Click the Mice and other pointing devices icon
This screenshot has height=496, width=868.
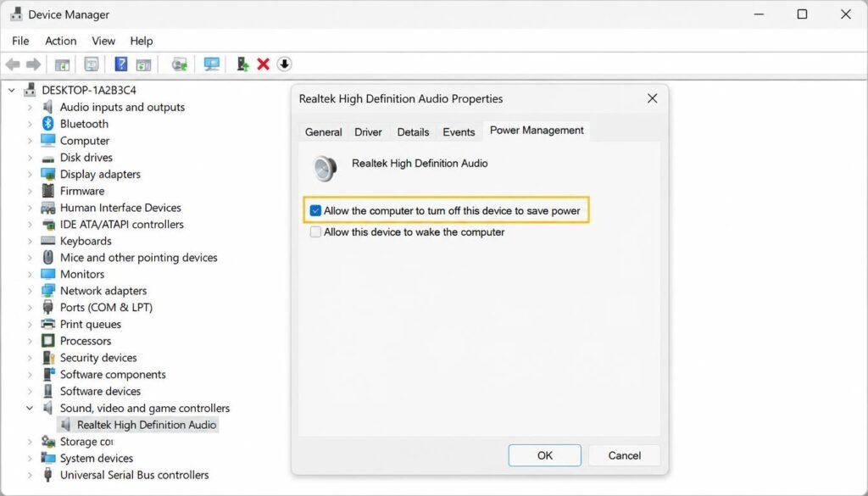pyautogui.click(x=48, y=258)
